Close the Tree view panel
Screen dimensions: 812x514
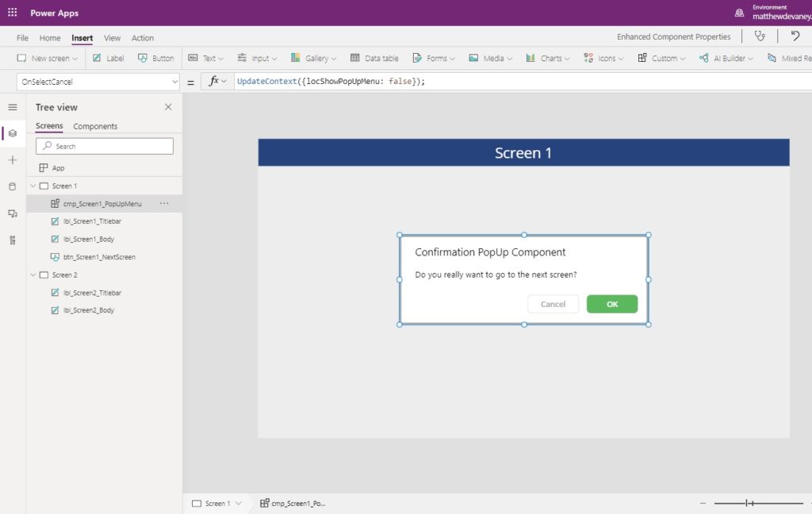[x=168, y=107]
